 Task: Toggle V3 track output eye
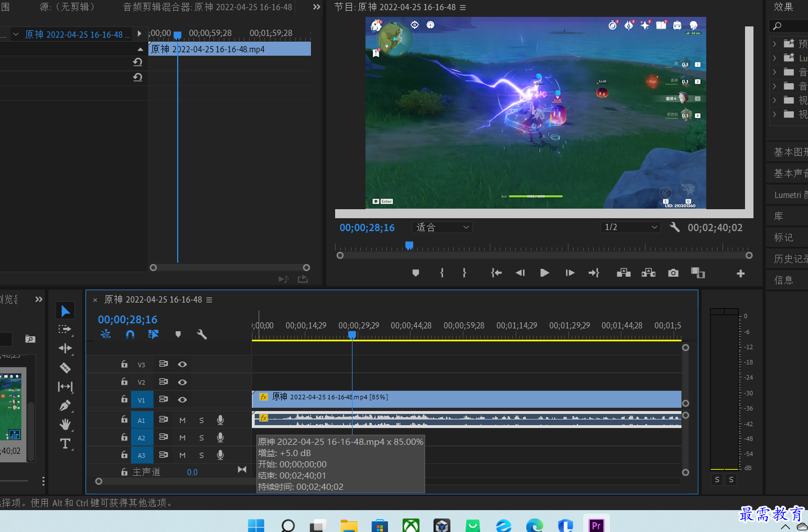(x=182, y=364)
